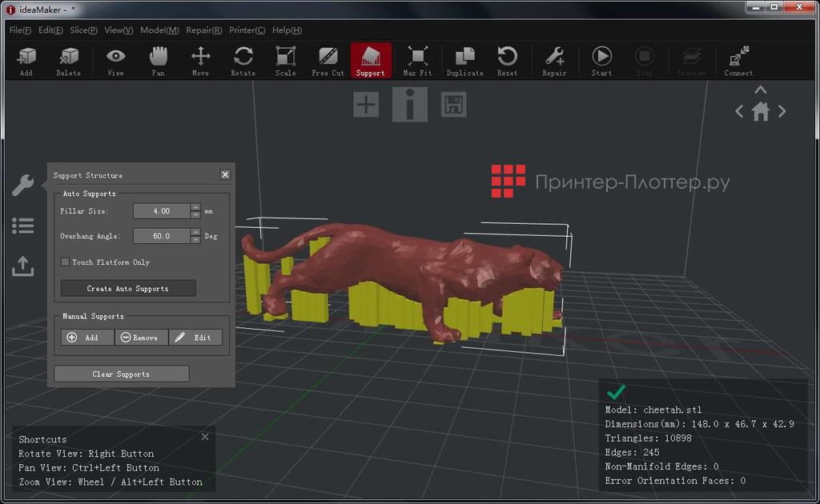The image size is (820, 504).
Task: Toggle the model info icon above the viewport
Action: coord(410,104)
